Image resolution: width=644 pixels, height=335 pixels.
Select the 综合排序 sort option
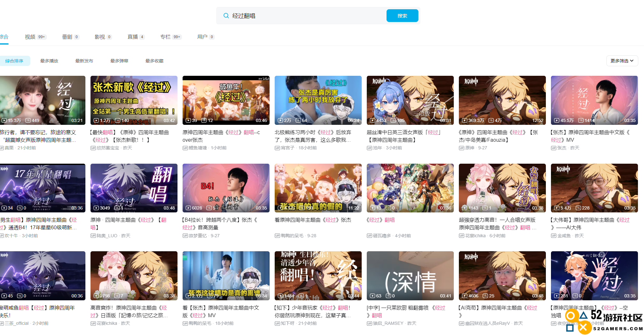[x=14, y=61]
